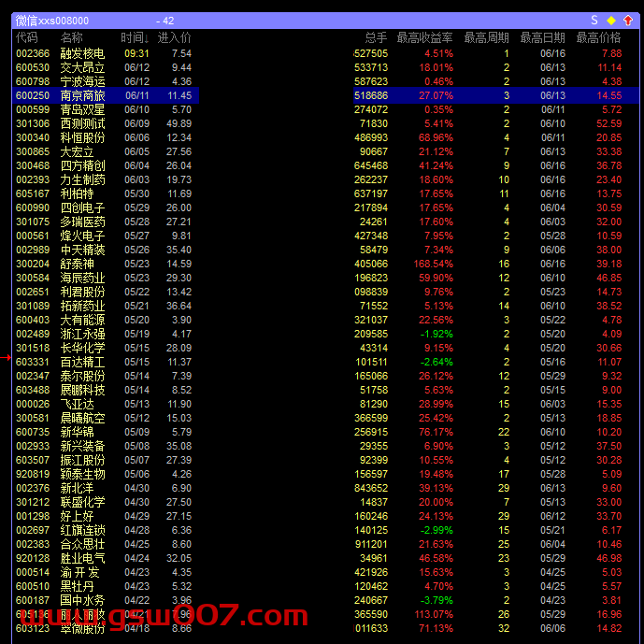This screenshot has height=644, width=644.
Task: Select the 渝开发 stock row
Action: click(325, 572)
